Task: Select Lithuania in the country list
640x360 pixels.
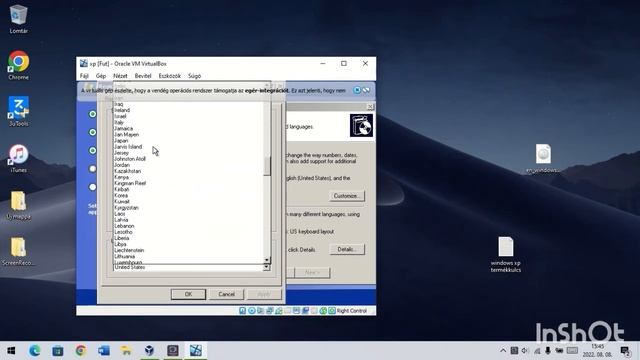Action: 125,256
